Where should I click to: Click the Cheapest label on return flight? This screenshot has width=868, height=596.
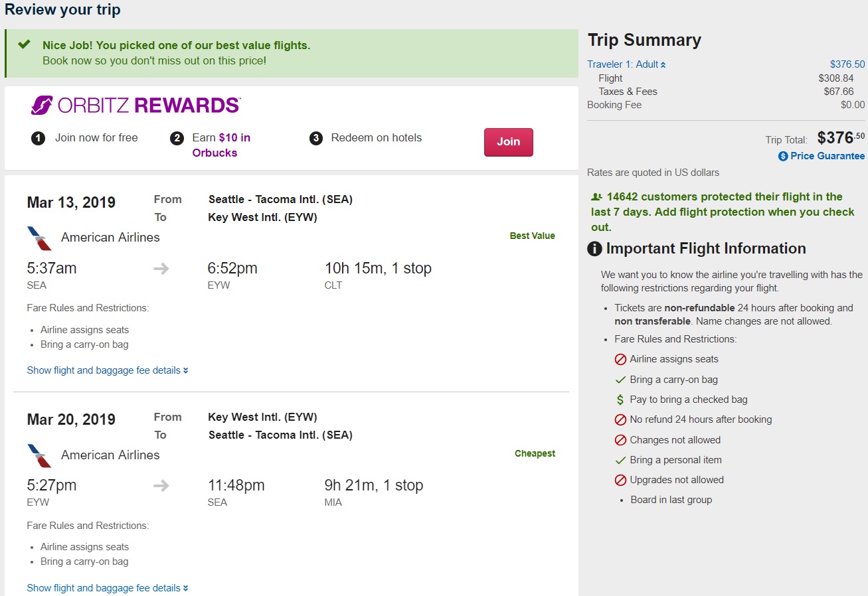pyautogui.click(x=535, y=453)
